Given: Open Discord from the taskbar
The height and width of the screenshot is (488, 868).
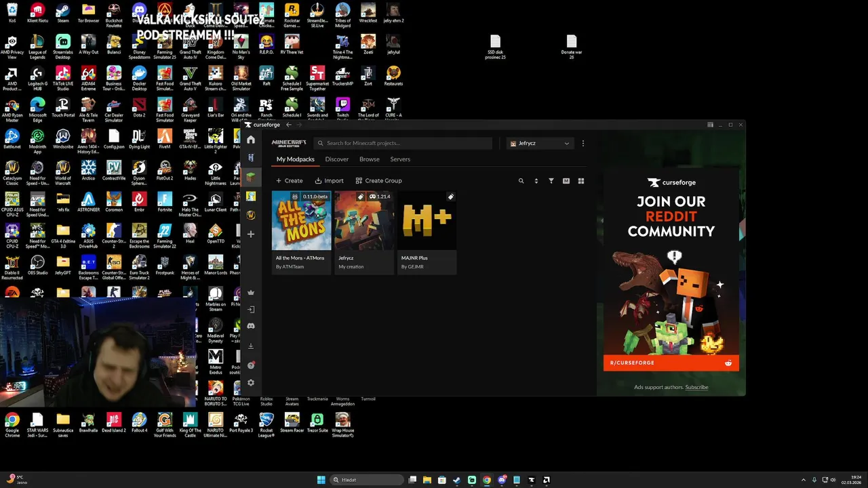Looking at the screenshot, I should point(502,480).
